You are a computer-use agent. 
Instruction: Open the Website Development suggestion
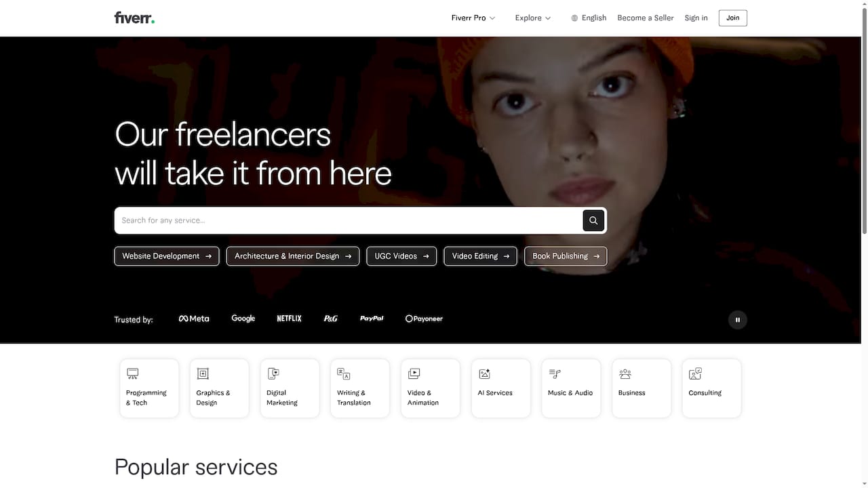[x=166, y=256]
